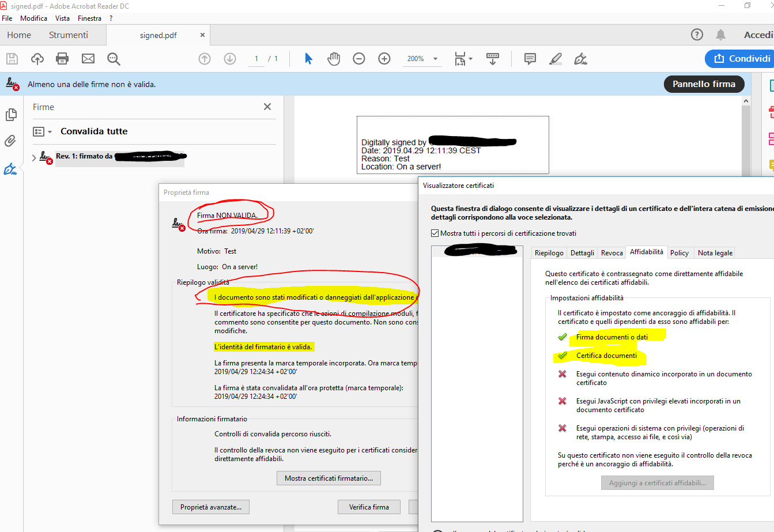The height and width of the screenshot is (532, 774).
Task: Show page thumbnails via sidebar icon
Action: pyautogui.click(x=10, y=115)
